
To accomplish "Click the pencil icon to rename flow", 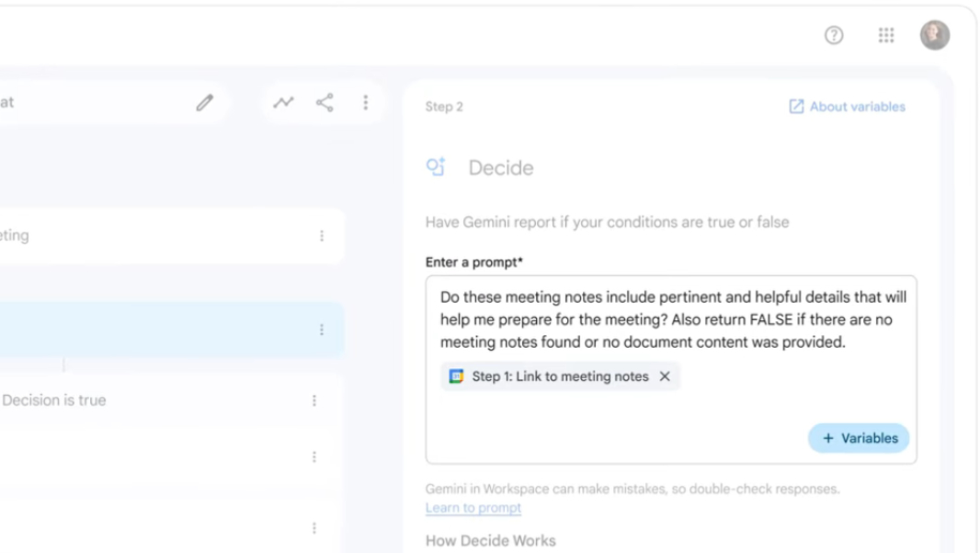I will tap(205, 103).
